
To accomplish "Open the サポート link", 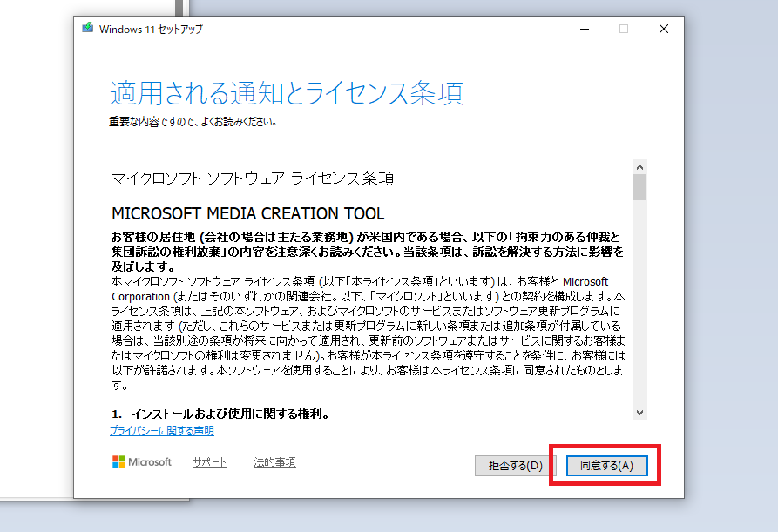I will click(x=209, y=462).
